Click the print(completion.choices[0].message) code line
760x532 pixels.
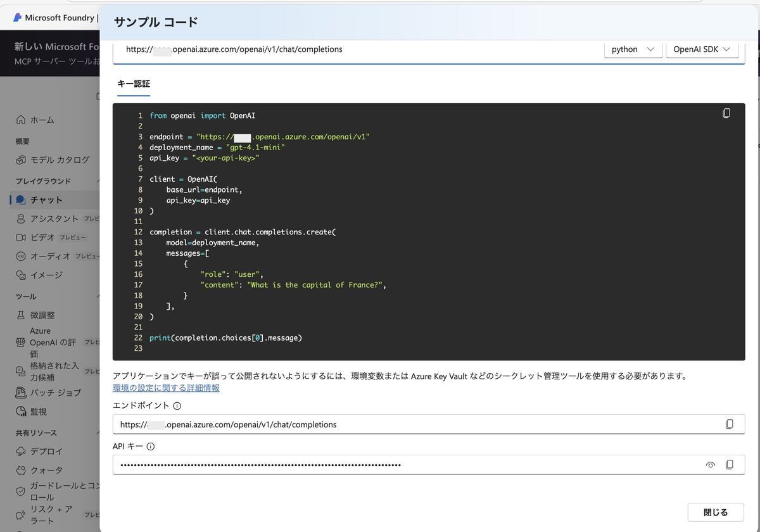pos(225,338)
